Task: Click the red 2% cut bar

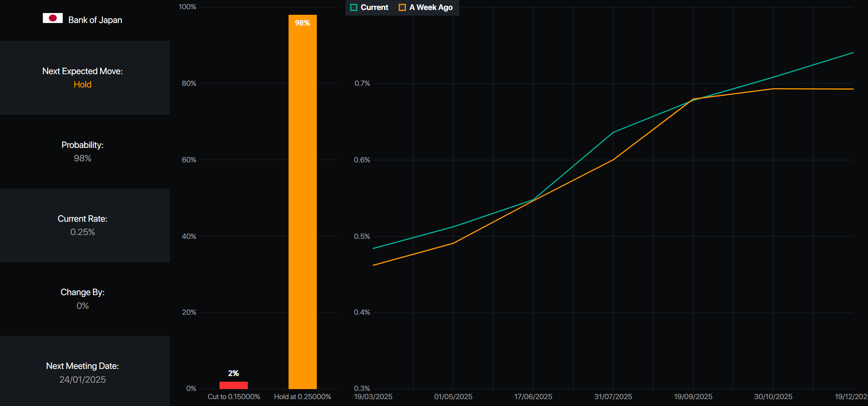Action: pyautogui.click(x=233, y=385)
